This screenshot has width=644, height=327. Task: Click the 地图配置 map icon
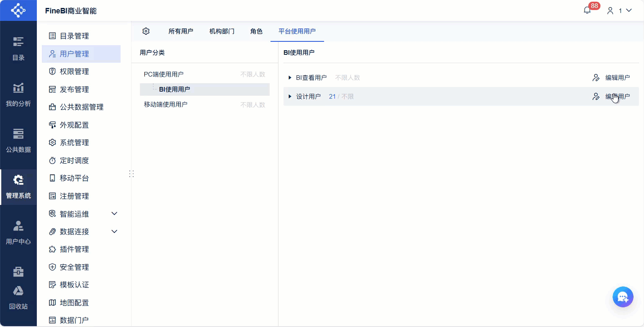click(x=52, y=303)
